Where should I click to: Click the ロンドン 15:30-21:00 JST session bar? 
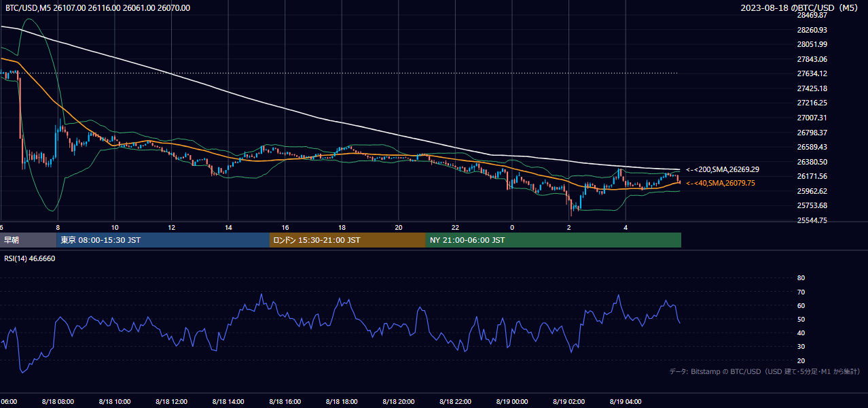coord(348,240)
